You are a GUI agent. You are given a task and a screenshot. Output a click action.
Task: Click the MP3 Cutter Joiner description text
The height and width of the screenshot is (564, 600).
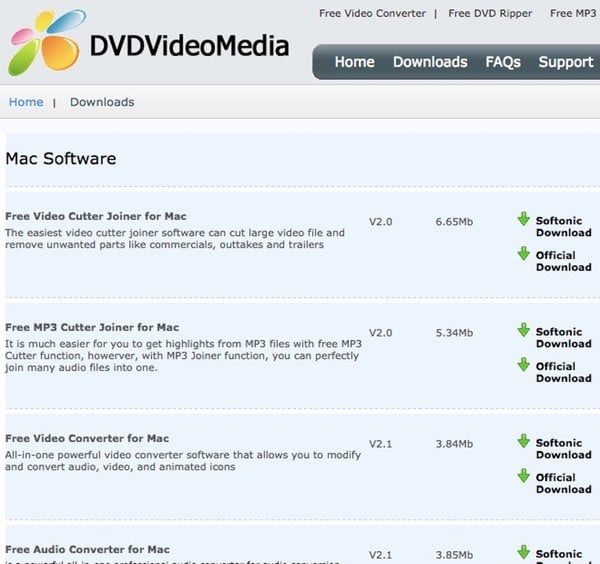183,355
